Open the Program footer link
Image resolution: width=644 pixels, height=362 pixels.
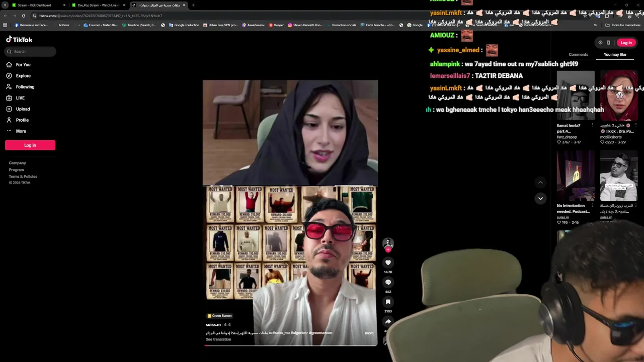point(16,170)
